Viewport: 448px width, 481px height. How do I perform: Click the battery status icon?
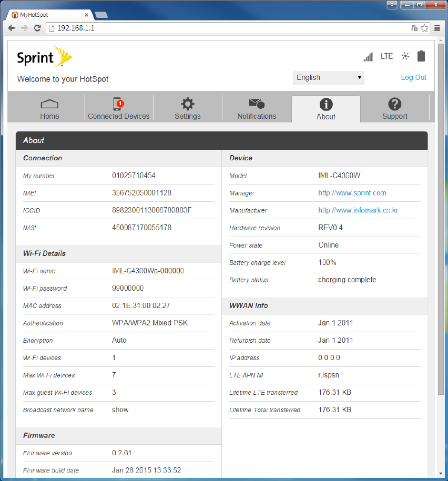point(421,56)
